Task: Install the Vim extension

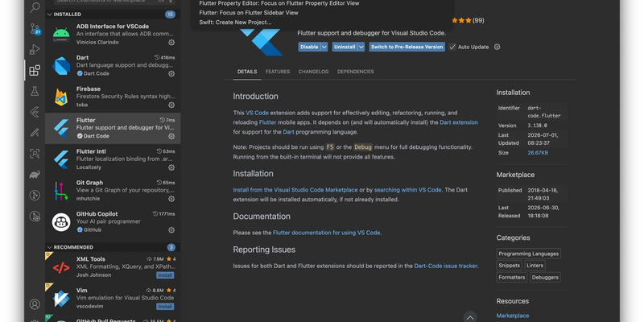Action: (x=165, y=307)
